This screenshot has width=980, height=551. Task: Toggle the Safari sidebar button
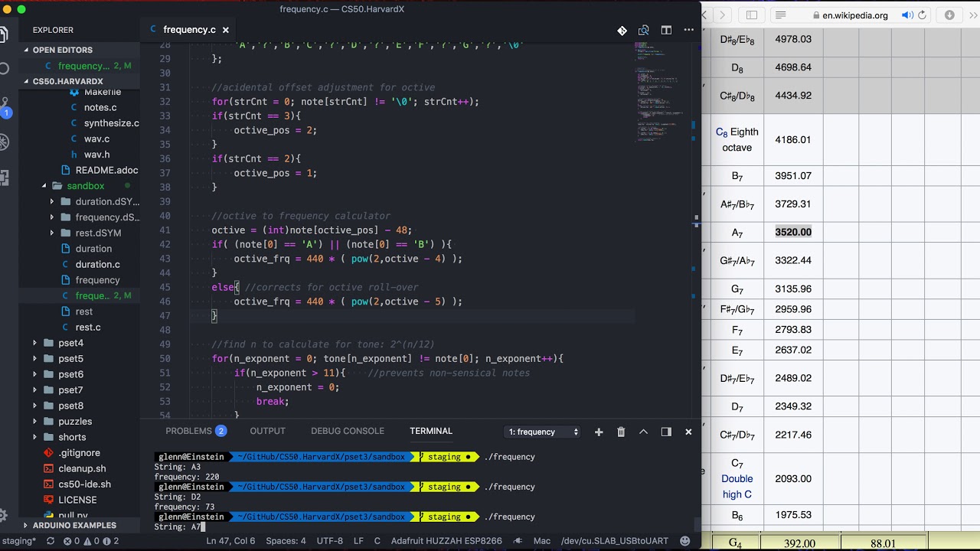(x=752, y=15)
